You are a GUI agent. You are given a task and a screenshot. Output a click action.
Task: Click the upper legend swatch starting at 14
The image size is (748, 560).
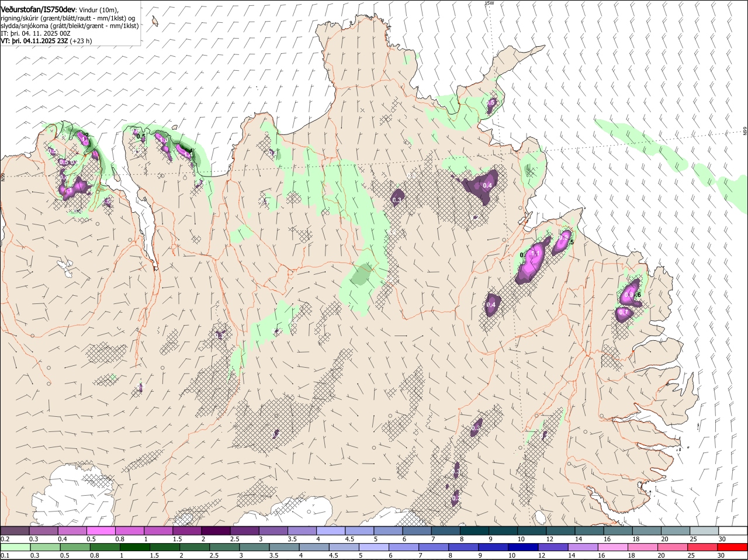pos(588,530)
